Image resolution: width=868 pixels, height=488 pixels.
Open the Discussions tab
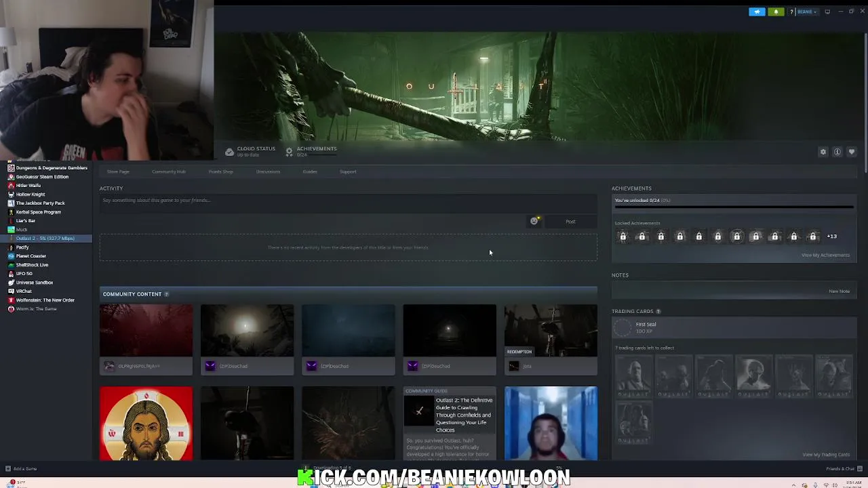pyautogui.click(x=268, y=171)
